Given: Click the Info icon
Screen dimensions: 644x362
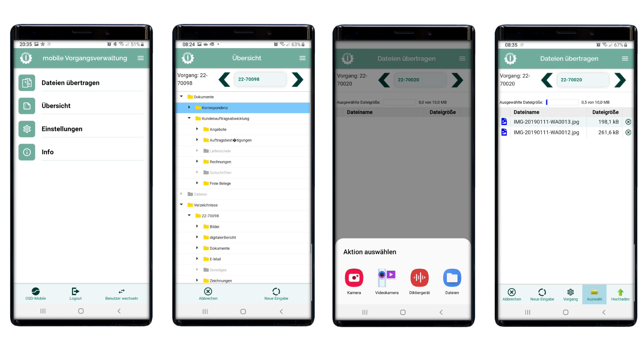Looking at the screenshot, I should tap(28, 152).
